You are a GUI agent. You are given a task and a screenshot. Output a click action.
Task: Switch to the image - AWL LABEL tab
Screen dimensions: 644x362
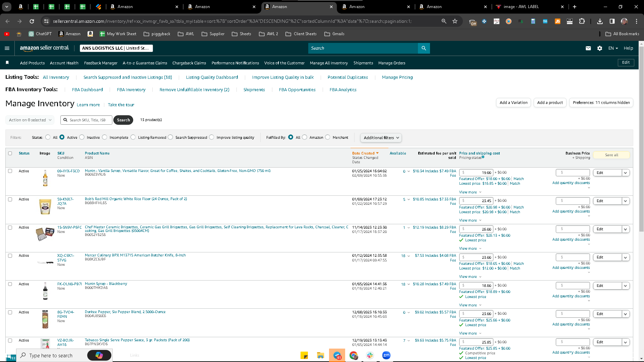pyautogui.click(x=530, y=7)
